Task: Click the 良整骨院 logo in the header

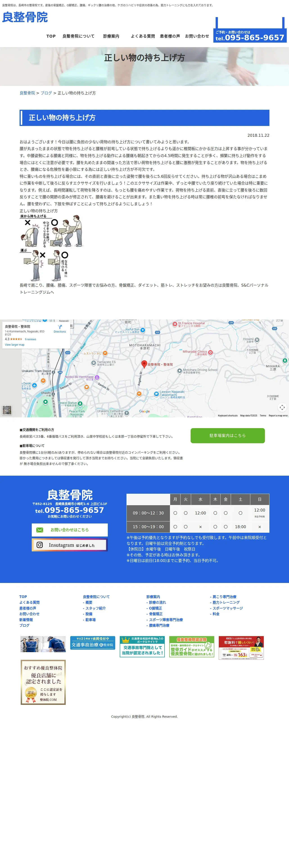Action: coord(25,17)
